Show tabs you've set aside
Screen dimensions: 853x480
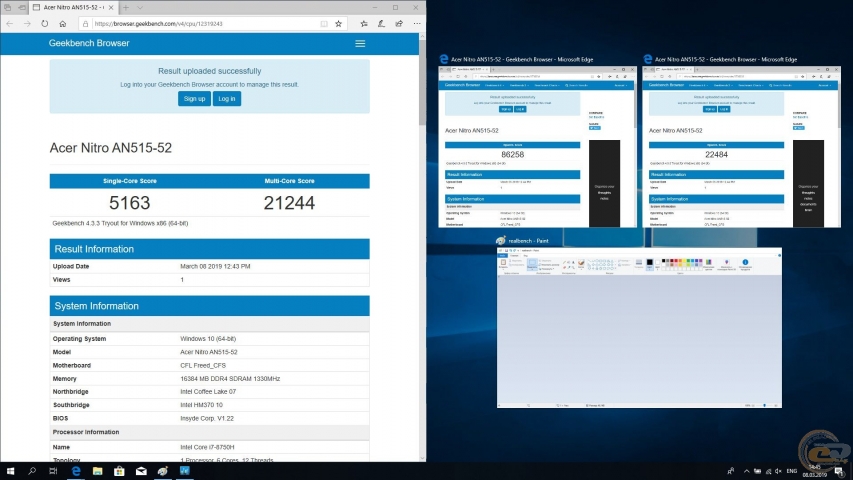tap(8, 8)
